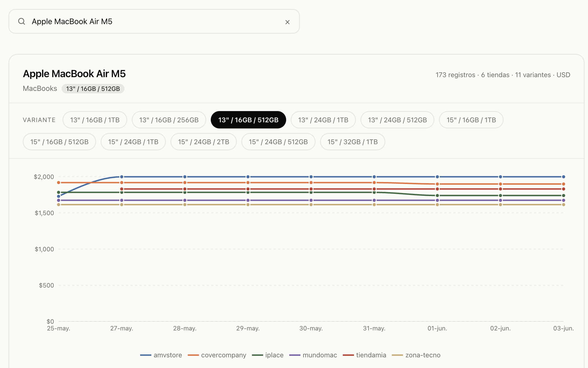Click the "$500" y-axis label
Image resolution: width=588 pixels, height=368 pixels.
[x=47, y=285]
